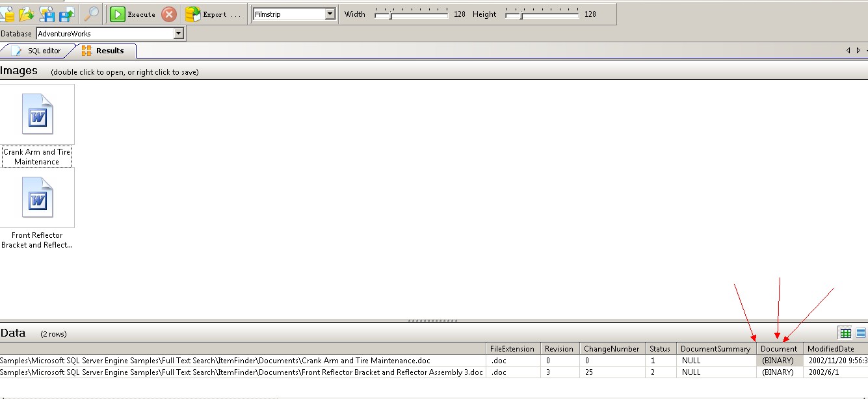The image size is (868, 399).
Task: Switch to the SQL editor tab
Action: (37, 51)
